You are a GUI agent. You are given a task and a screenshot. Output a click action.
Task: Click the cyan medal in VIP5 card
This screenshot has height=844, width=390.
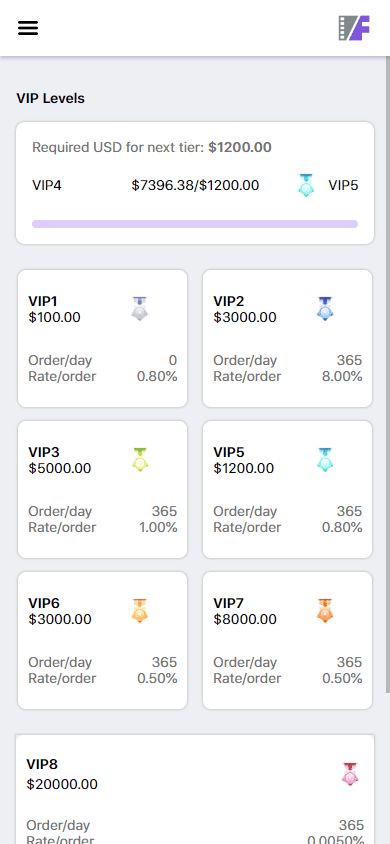(325, 460)
